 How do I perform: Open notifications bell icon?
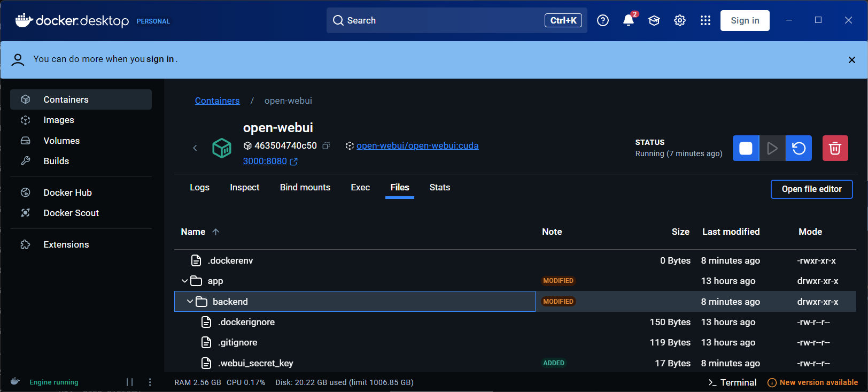(x=629, y=20)
